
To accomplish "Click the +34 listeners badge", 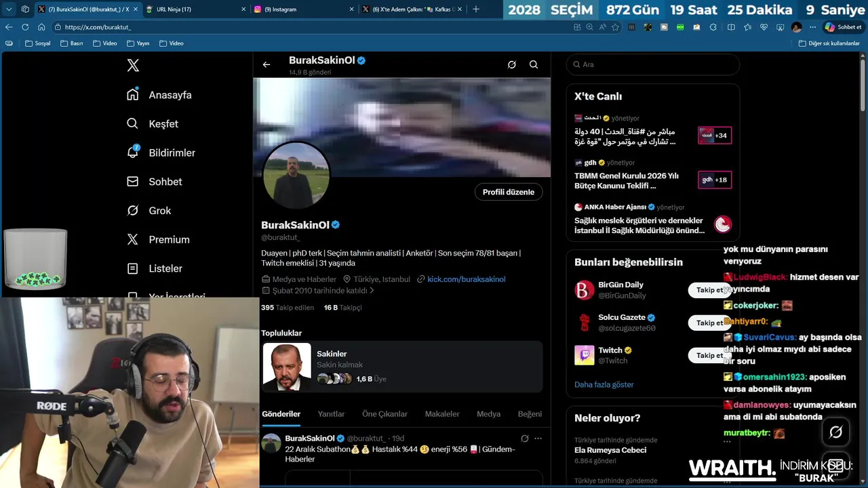I will click(x=715, y=136).
